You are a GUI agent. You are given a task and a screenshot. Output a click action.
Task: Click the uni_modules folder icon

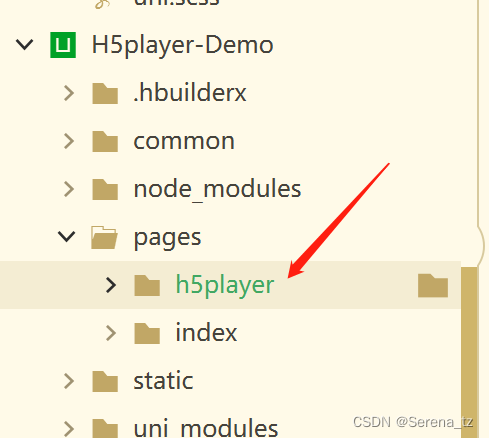coord(105,429)
